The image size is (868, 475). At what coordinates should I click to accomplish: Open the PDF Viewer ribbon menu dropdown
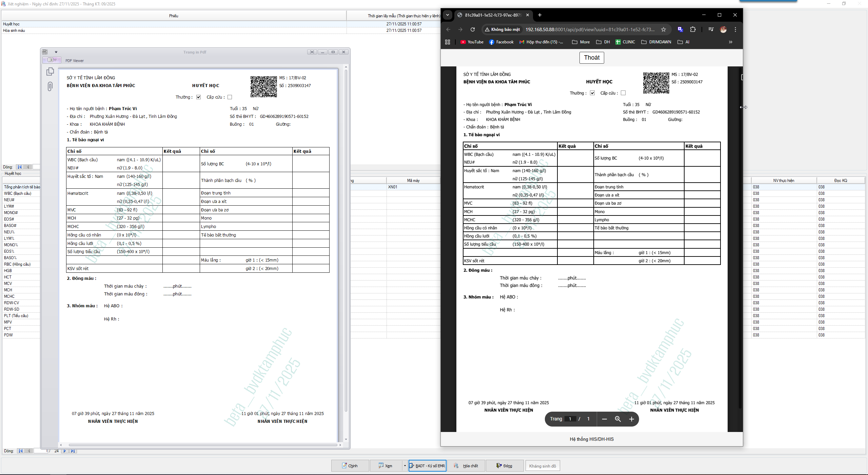coord(52,60)
